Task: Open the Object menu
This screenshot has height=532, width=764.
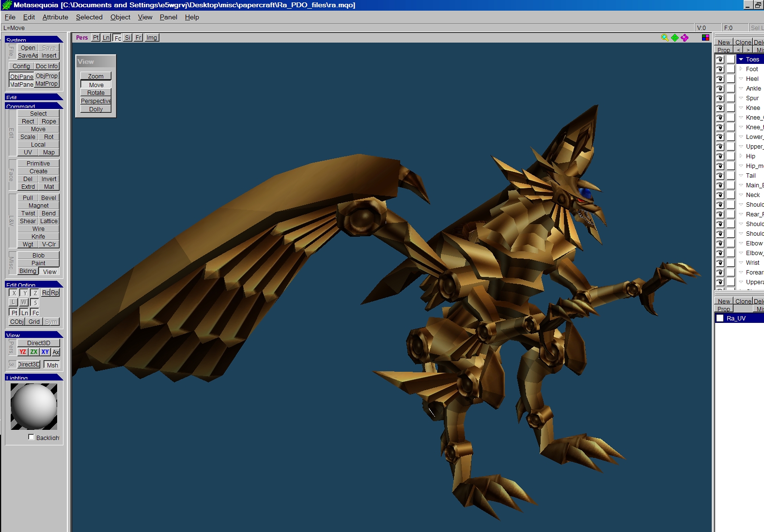Action: pyautogui.click(x=120, y=17)
